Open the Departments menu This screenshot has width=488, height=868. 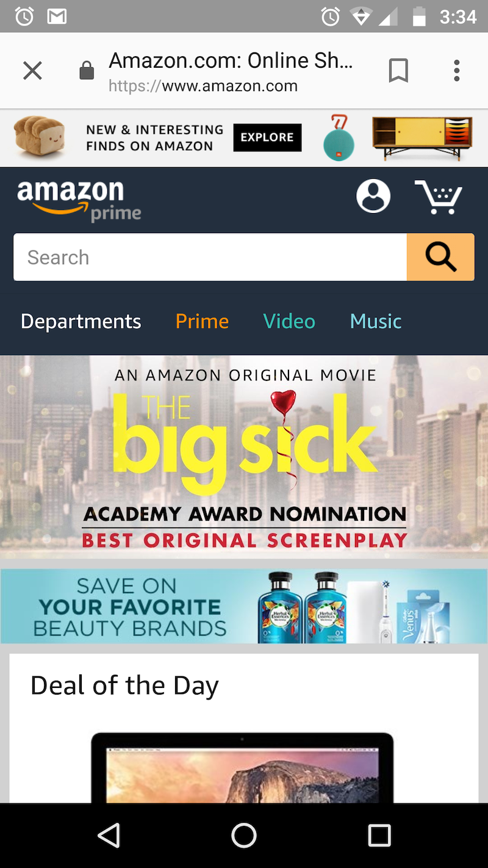click(x=81, y=321)
